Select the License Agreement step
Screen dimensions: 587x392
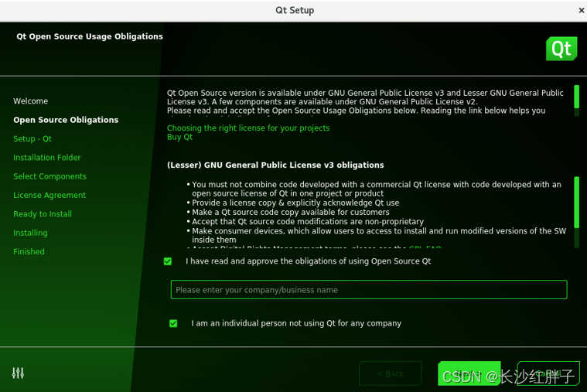click(x=49, y=195)
